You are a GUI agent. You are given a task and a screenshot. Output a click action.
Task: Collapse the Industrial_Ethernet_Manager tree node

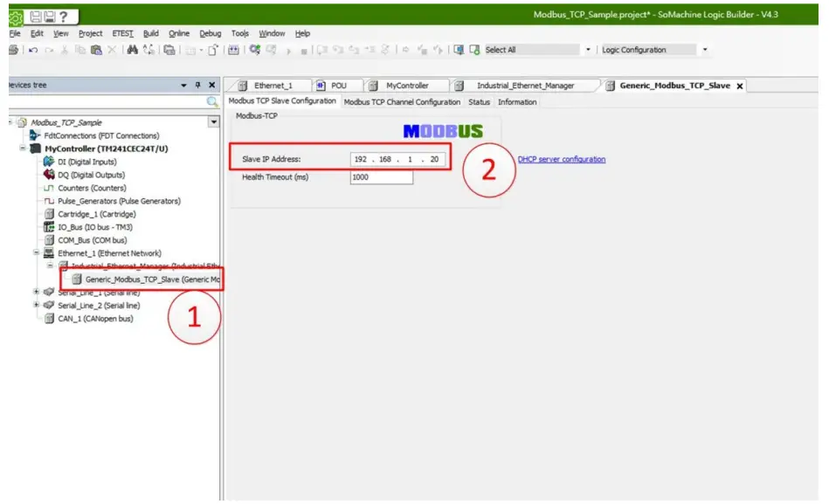(50, 266)
